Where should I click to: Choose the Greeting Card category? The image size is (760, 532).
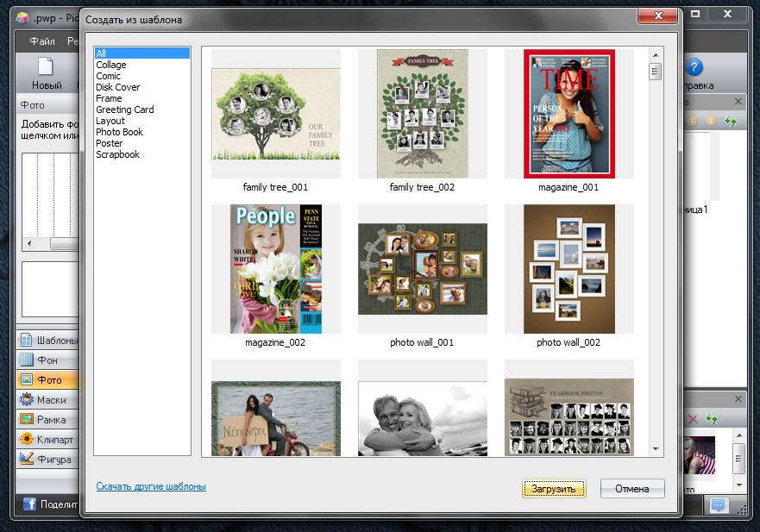click(125, 110)
